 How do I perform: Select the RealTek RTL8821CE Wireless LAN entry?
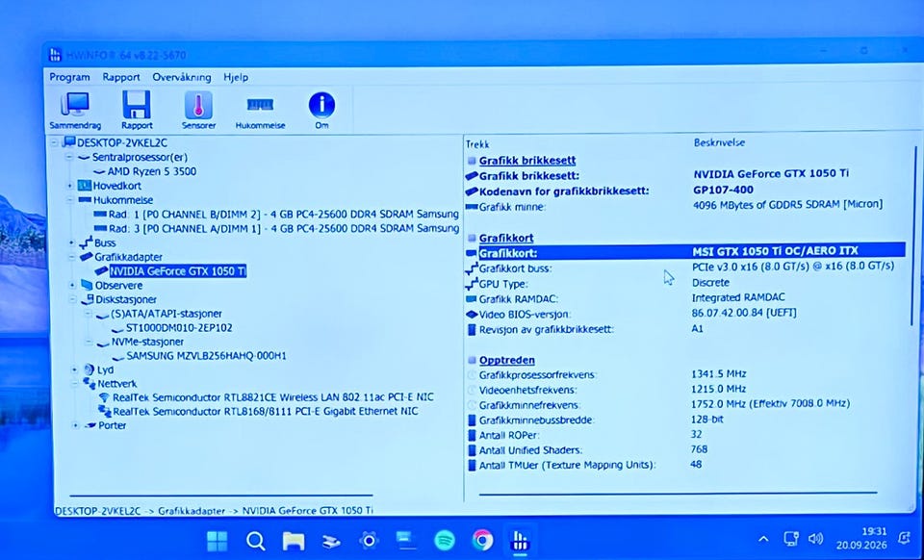(x=272, y=396)
